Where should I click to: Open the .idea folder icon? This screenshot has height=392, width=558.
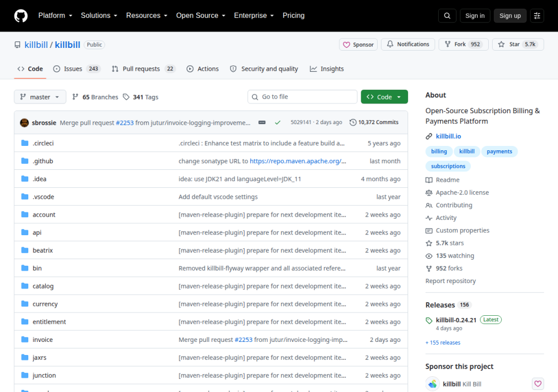click(x=25, y=179)
